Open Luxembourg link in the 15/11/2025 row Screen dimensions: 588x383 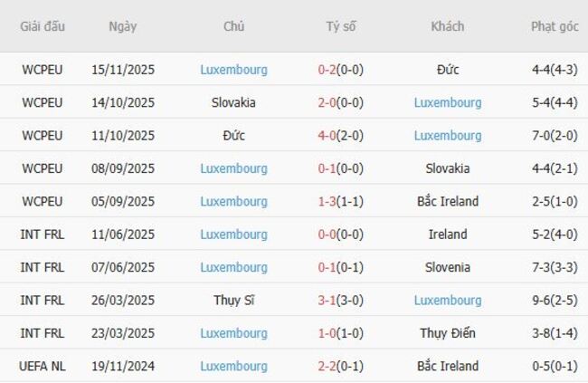[x=233, y=70]
